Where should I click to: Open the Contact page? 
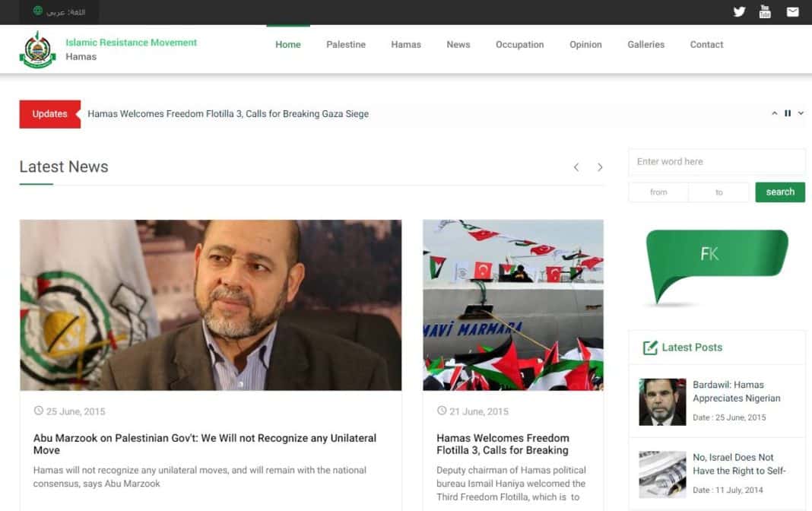click(706, 45)
